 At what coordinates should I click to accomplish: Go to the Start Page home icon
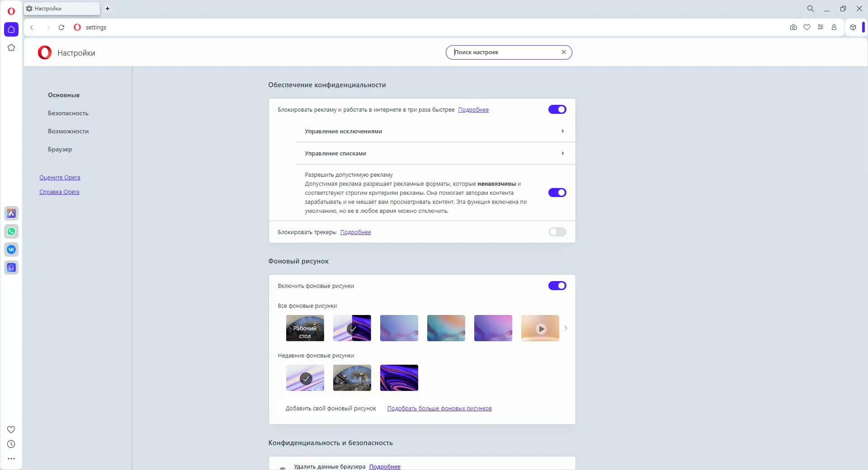click(x=11, y=29)
